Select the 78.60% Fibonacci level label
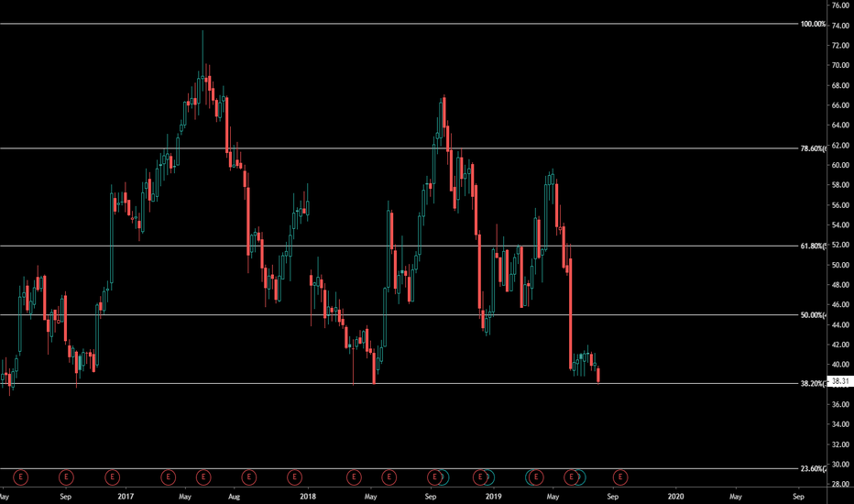Image resolution: width=854 pixels, height=504 pixels. pos(814,148)
